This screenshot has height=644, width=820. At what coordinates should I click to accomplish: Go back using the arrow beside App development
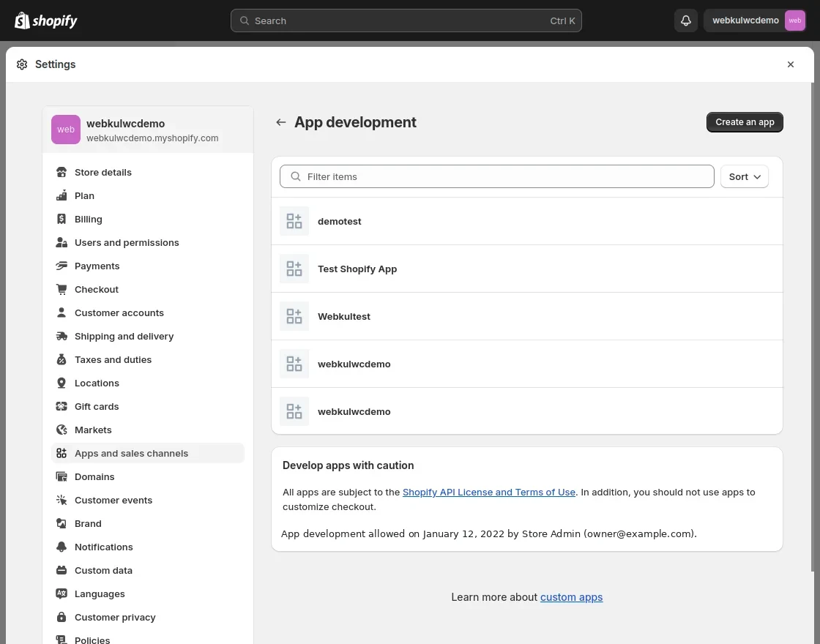pos(281,122)
